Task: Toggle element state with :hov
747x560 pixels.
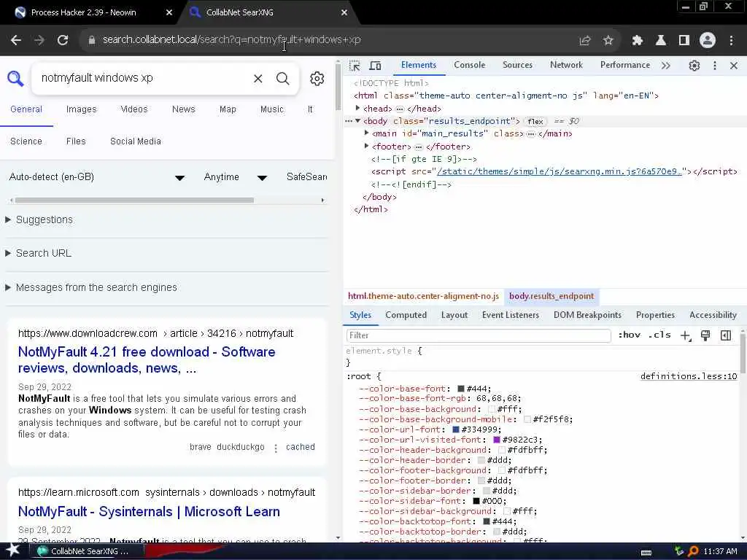Action: coord(629,335)
